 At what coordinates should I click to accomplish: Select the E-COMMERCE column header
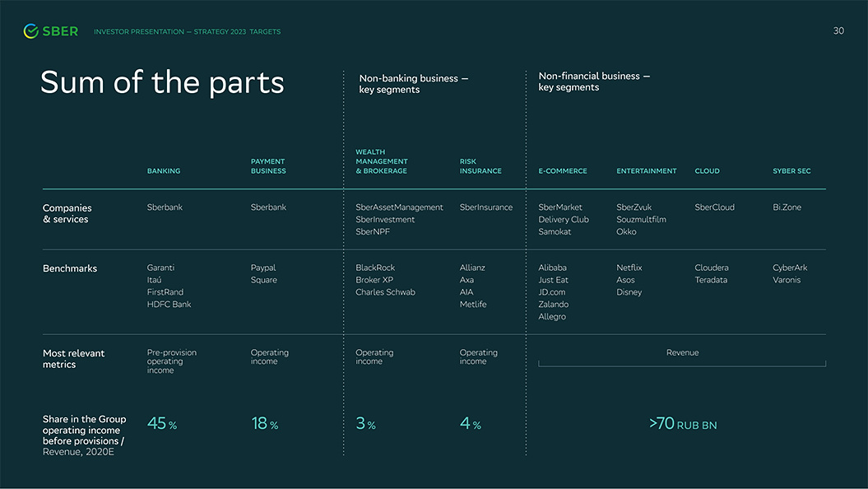563,171
